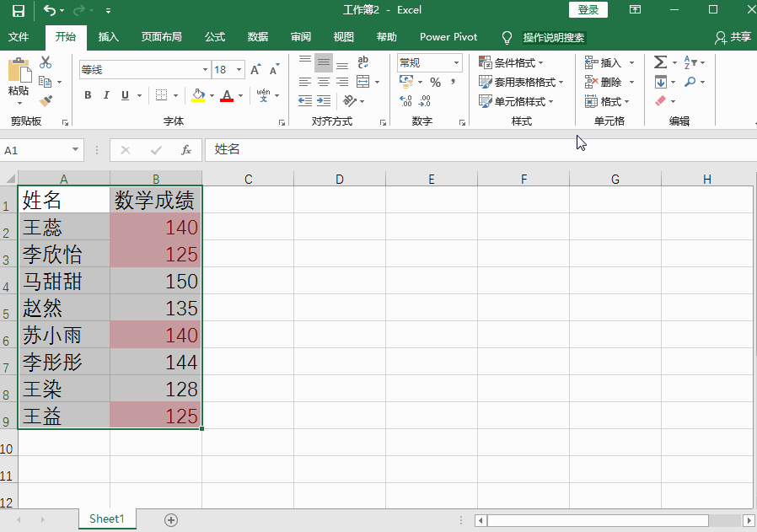
Task: Copy selection using Copy icon
Action: click(x=45, y=82)
